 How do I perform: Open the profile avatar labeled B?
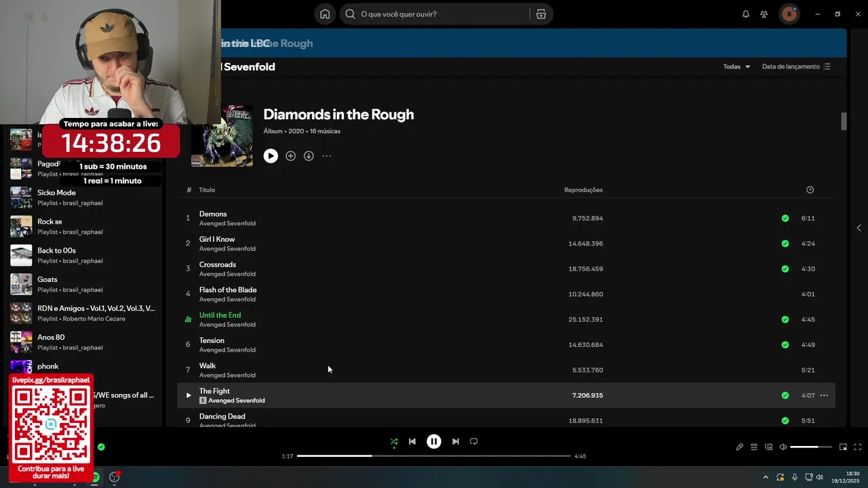(789, 14)
